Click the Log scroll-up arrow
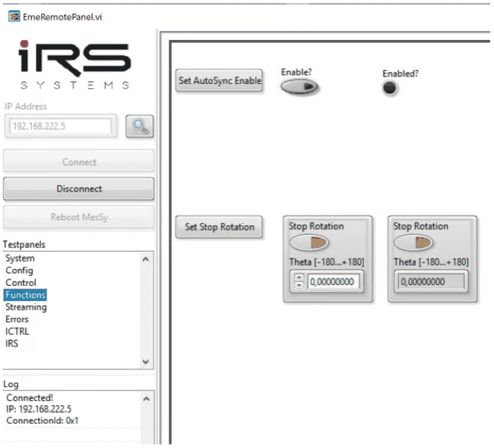494x448 pixels. coord(146,399)
